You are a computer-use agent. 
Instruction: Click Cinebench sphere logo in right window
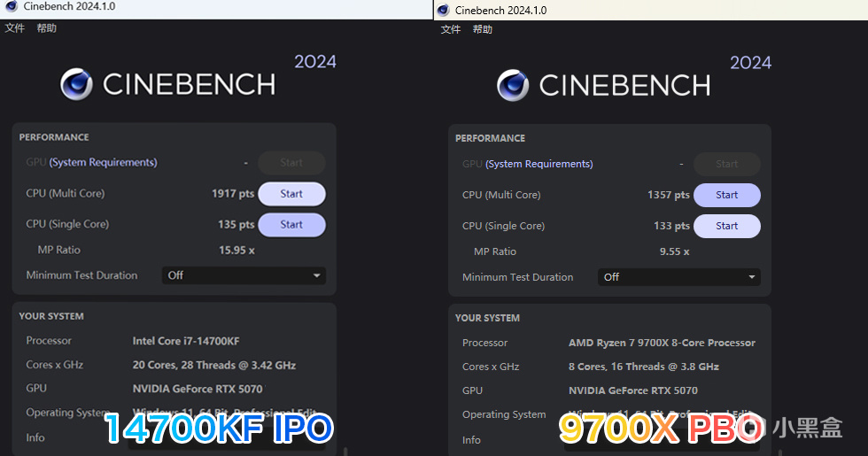513,85
